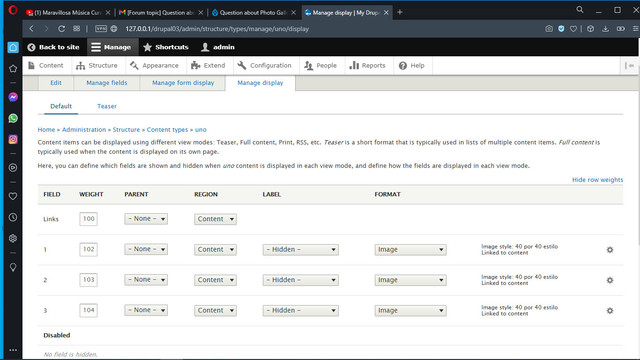The height and width of the screenshot is (360, 640).
Task: Open People admin menu
Action: click(321, 65)
